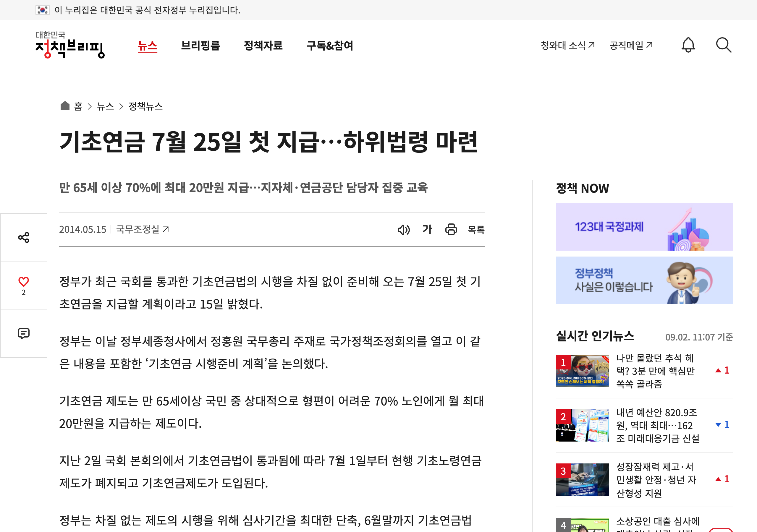Image resolution: width=757 pixels, height=532 pixels.
Task: Print the article using printer icon
Action: 451,229
